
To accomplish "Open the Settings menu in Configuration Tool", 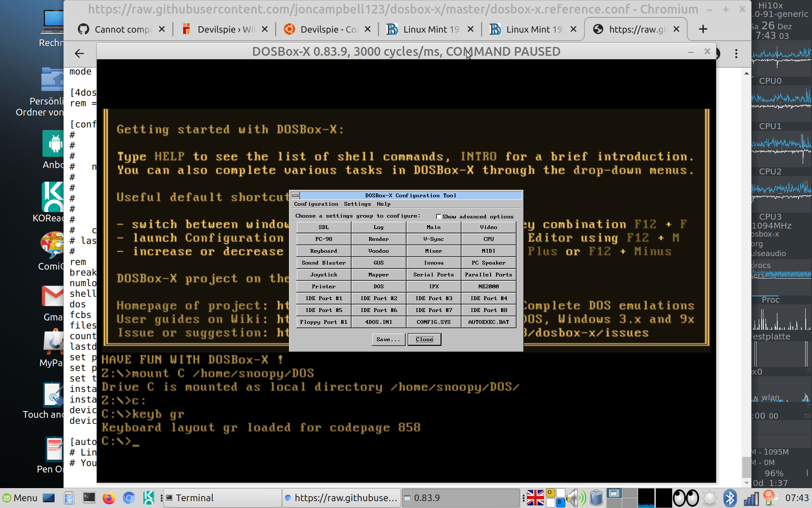I will click(357, 204).
